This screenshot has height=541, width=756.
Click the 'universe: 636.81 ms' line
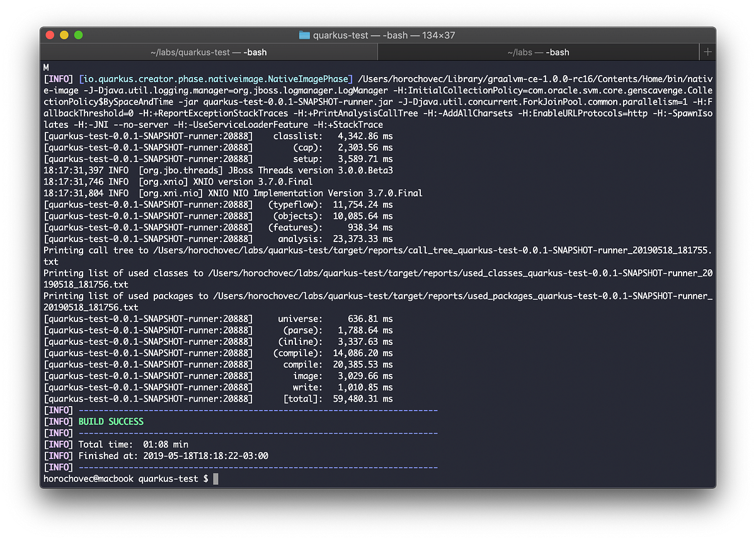tap(218, 318)
